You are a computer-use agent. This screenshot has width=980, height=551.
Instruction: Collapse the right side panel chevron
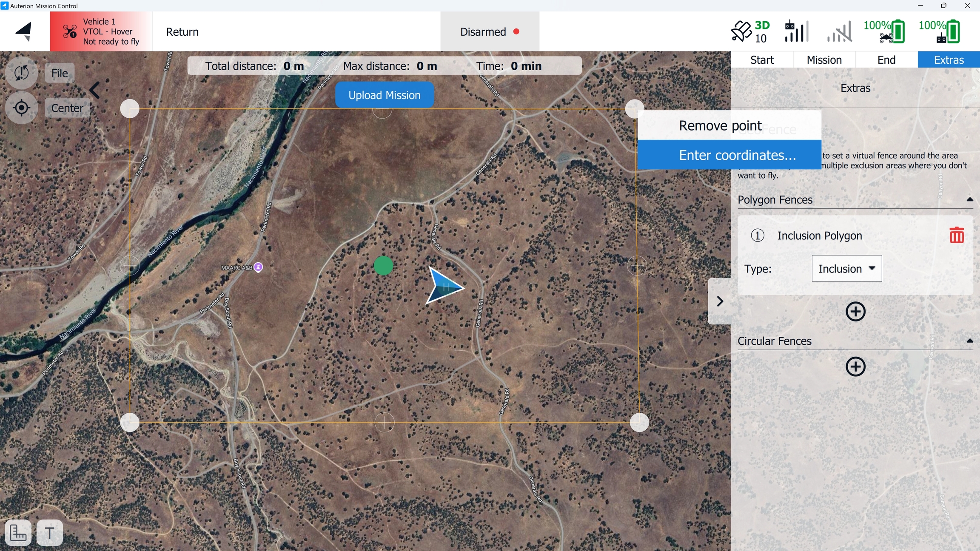pyautogui.click(x=720, y=301)
